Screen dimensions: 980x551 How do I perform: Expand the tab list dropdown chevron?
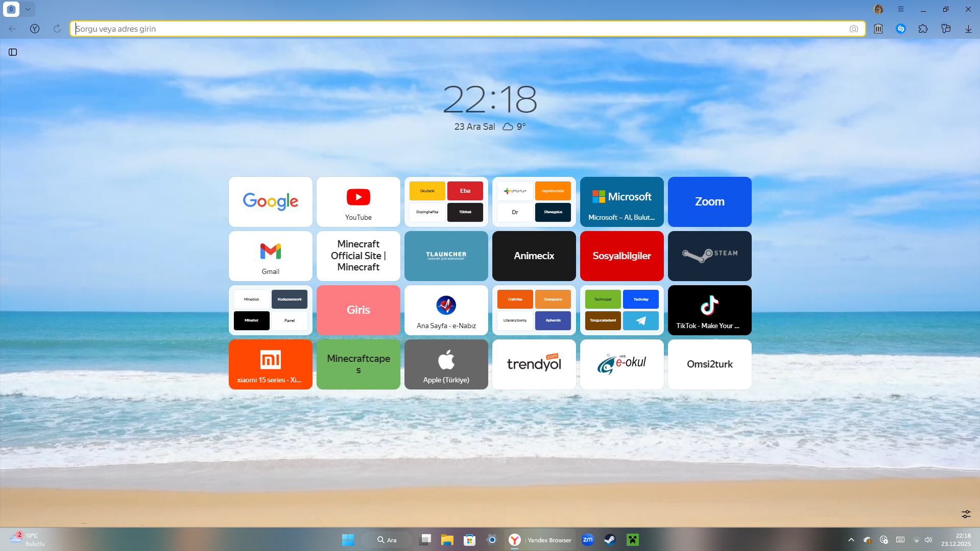[28, 9]
